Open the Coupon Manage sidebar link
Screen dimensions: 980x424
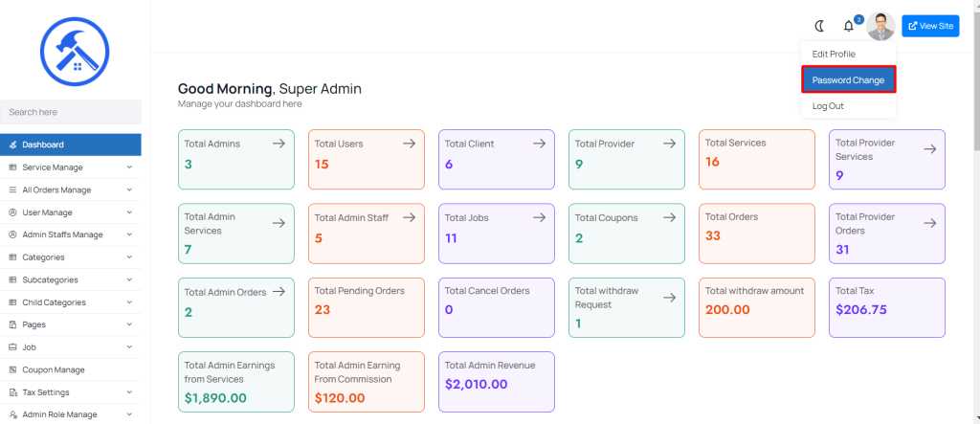71,370
